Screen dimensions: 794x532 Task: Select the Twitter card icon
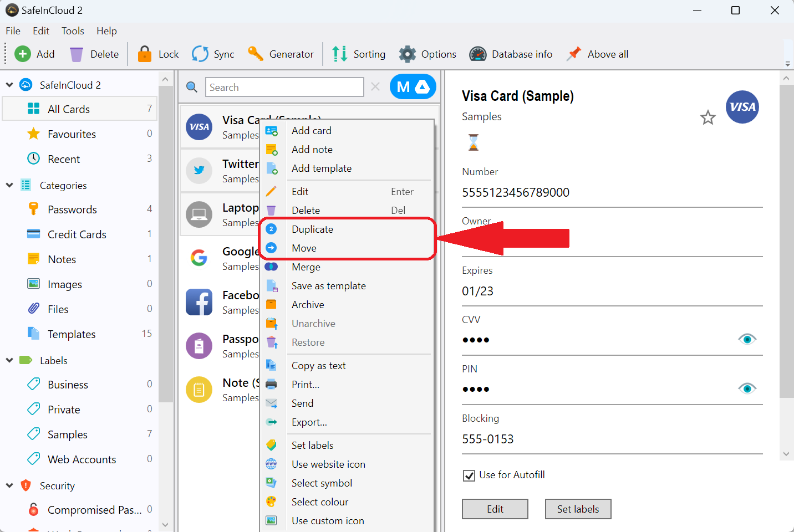199,171
